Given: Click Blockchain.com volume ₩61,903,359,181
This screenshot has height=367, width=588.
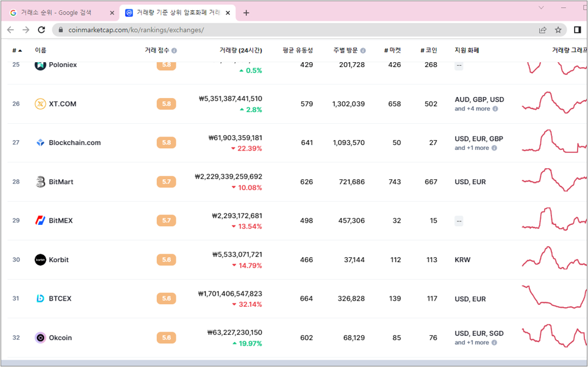Looking at the screenshot, I should pos(235,138).
